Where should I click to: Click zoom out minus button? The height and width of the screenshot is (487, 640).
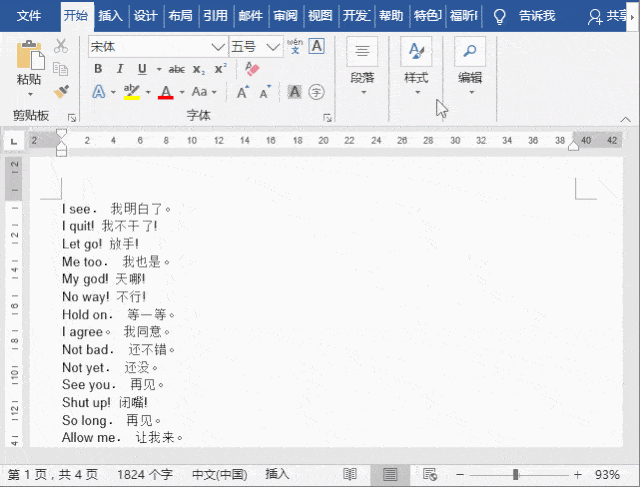460,474
